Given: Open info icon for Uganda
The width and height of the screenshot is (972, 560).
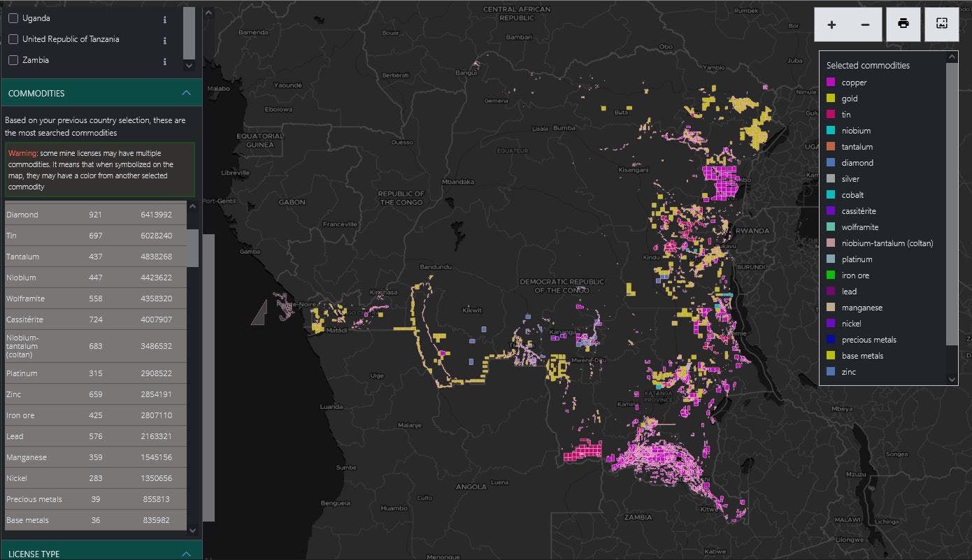Looking at the screenshot, I should [x=165, y=20].
